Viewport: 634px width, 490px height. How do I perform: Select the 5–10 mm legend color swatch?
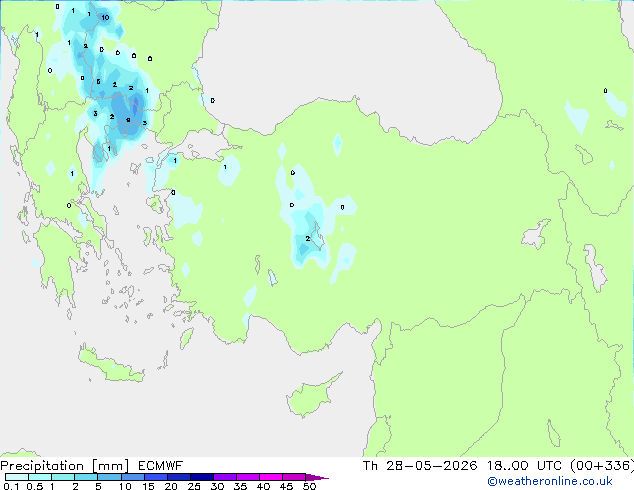click(109, 477)
